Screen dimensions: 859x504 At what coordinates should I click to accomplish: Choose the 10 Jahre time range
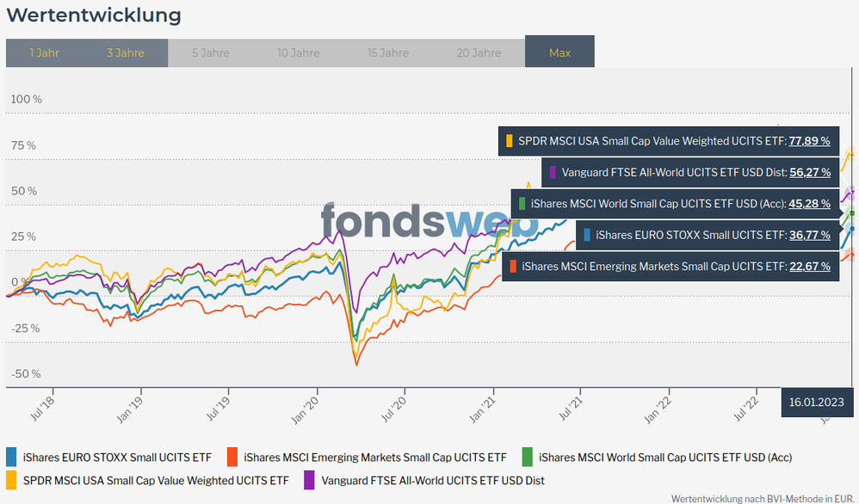pyautogui.click(x=299, y=52)
